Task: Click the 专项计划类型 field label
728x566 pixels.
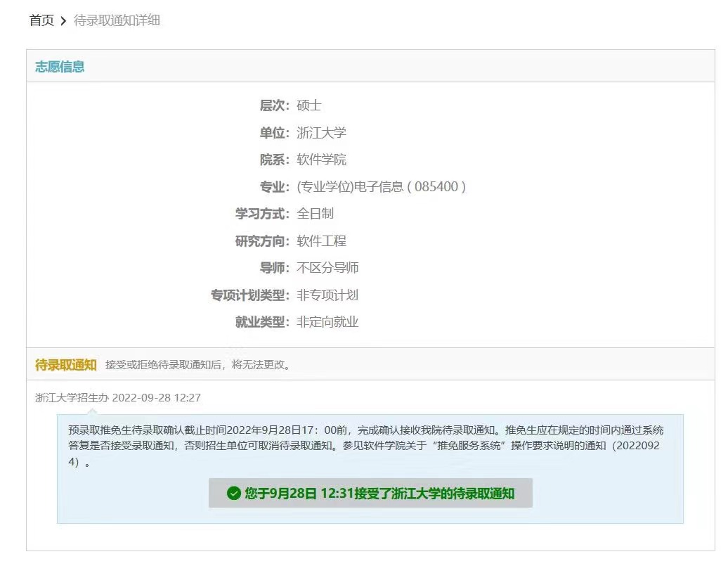Action: 249,295
